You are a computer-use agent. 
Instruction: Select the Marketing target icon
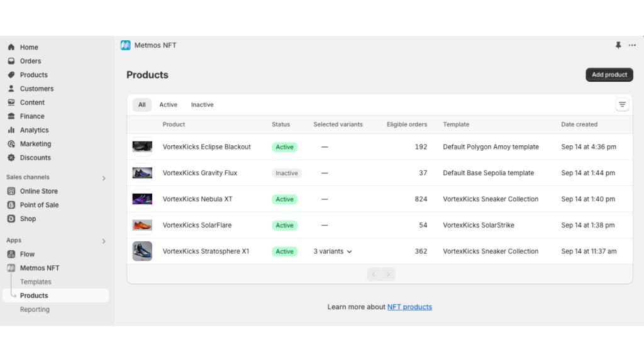(11, 144)
